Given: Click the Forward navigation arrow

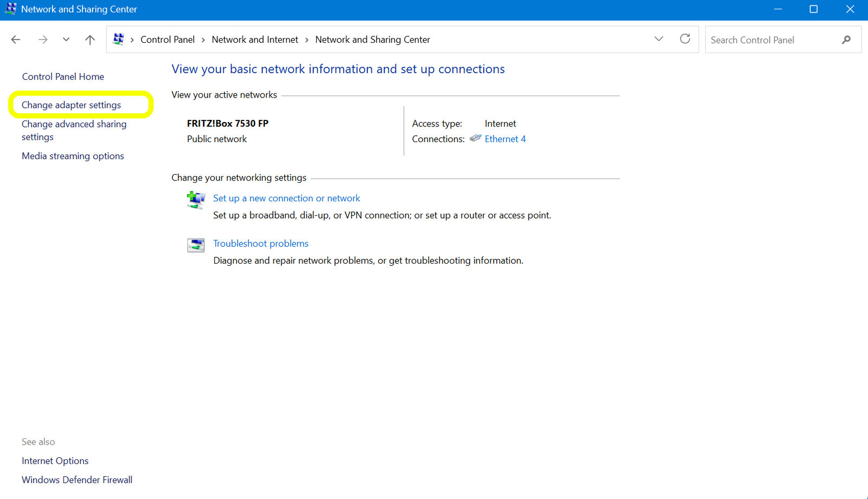Looking at the screenshot, I should click(x=43, y=40).
